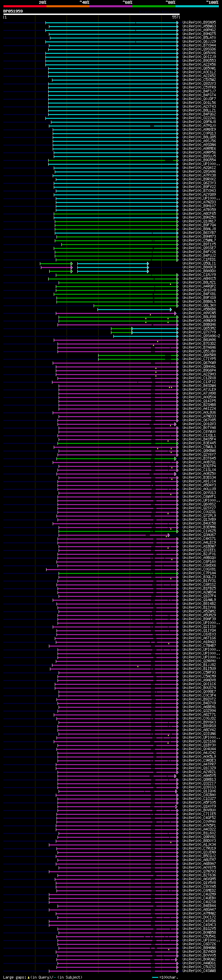Click the UniRef100_C1MJY9 hit name

coord(199,275)
